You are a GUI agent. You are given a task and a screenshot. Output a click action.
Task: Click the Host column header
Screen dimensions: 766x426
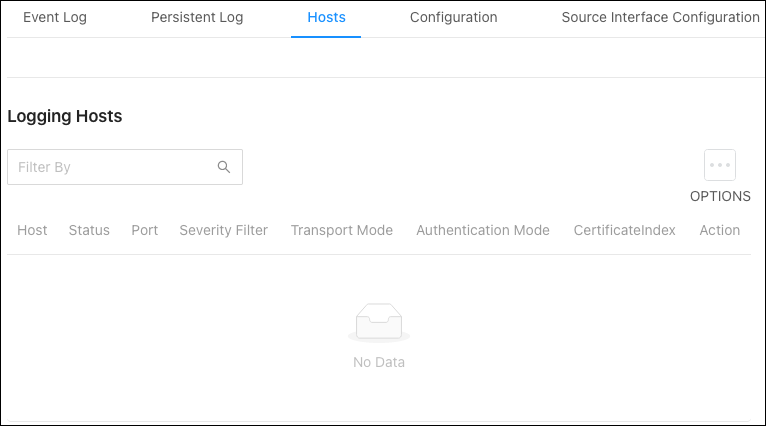click(x=32, y=230)
